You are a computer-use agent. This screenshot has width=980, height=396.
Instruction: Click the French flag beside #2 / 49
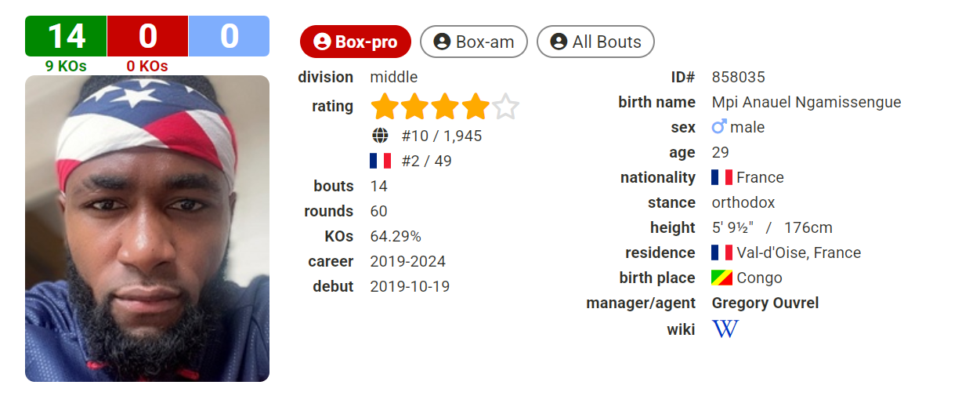(x=380, y=161)
